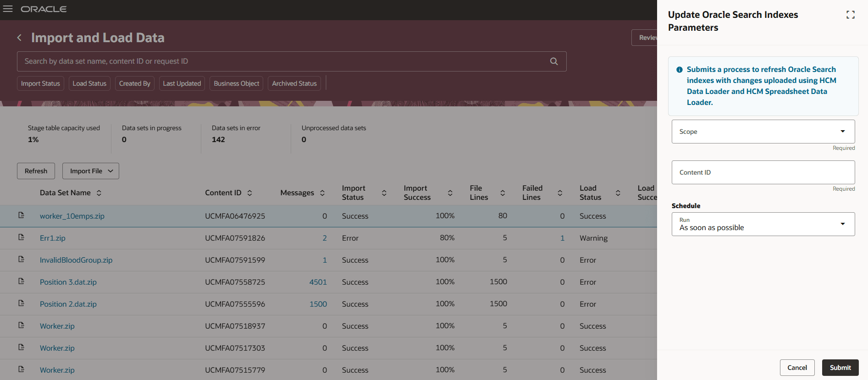Click file icon for Position 3.dat.zip row
This screenshot has height=380, width=868.
21,281
